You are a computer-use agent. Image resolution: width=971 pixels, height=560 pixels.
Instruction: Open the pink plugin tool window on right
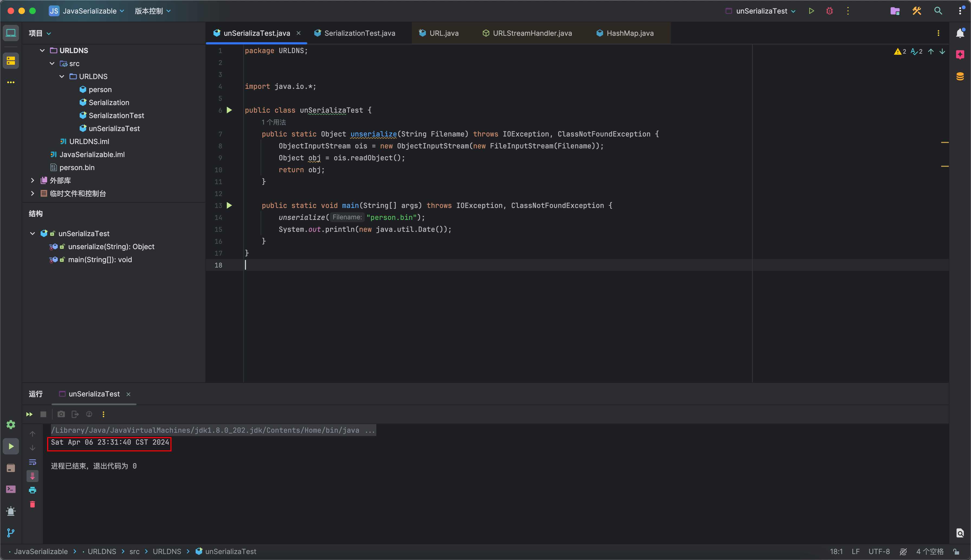click(x=960, y=55)
